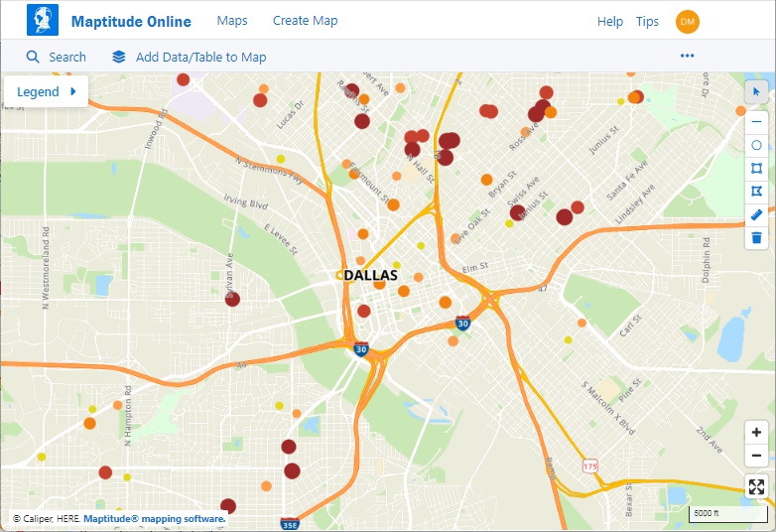
Task: Open the Help link
Action: click(x=610, y=22)
